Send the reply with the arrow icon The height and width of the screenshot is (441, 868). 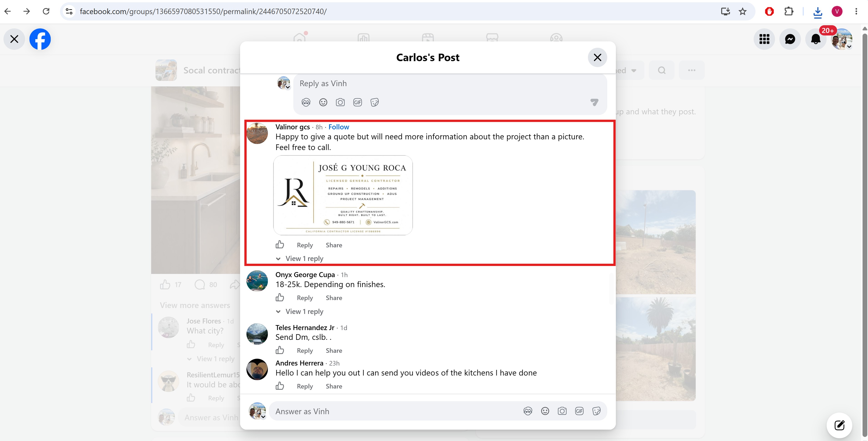coord(594,103)
